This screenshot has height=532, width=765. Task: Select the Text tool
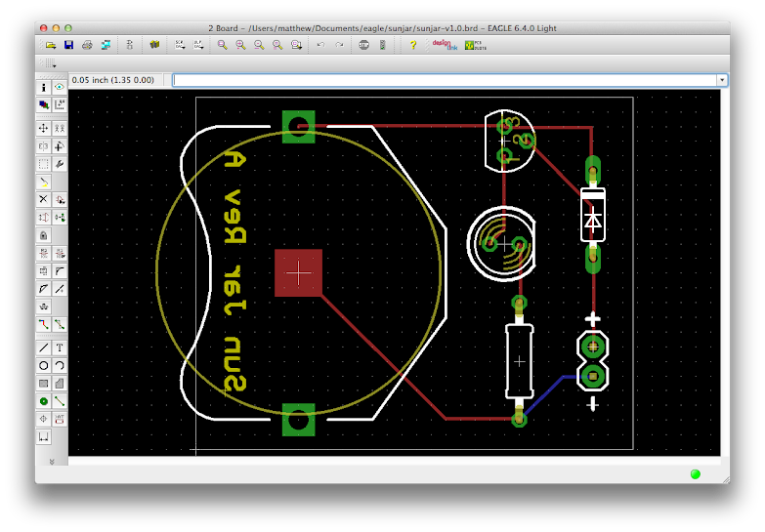[x=60, y=348]
